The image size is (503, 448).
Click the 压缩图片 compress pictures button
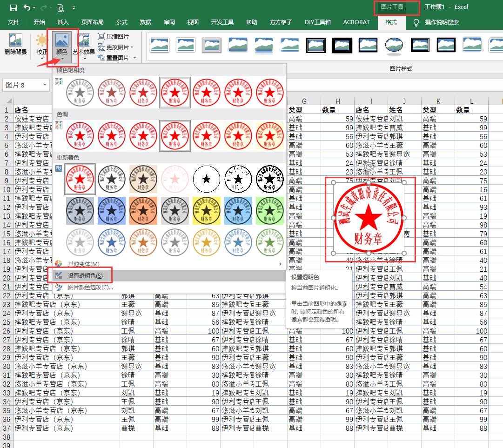pyautogui.click(x=113, y=37)
